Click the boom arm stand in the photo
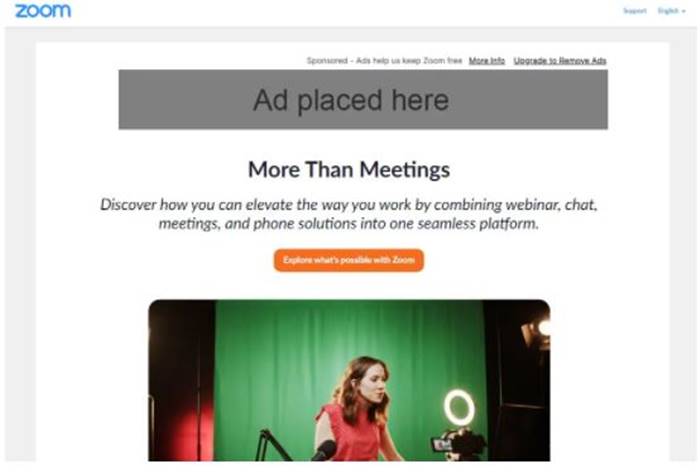The width and height of the screenshot is (700, 473). pyautogui.click(x=273, y=445)
